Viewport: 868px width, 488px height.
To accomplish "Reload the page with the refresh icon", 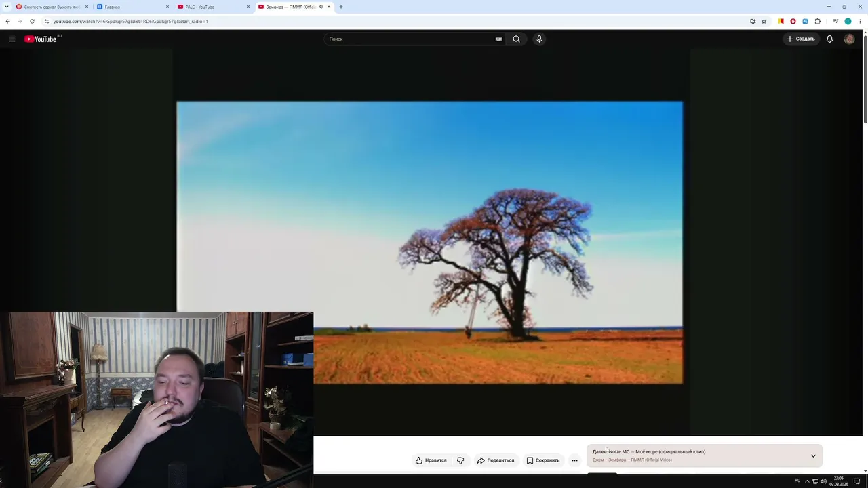I will tap(32, 22).
